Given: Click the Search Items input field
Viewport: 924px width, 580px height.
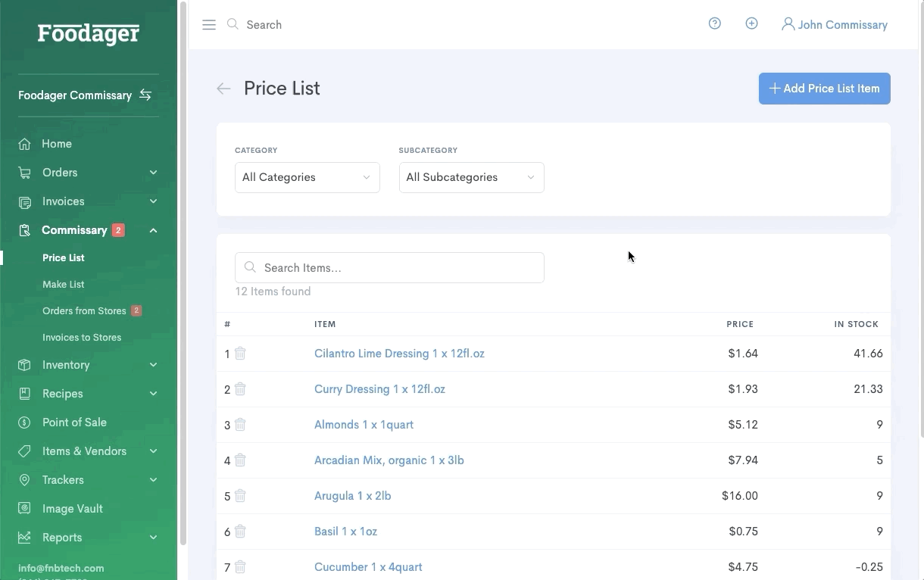Looking at the screenshot, I should pos(389,267).
